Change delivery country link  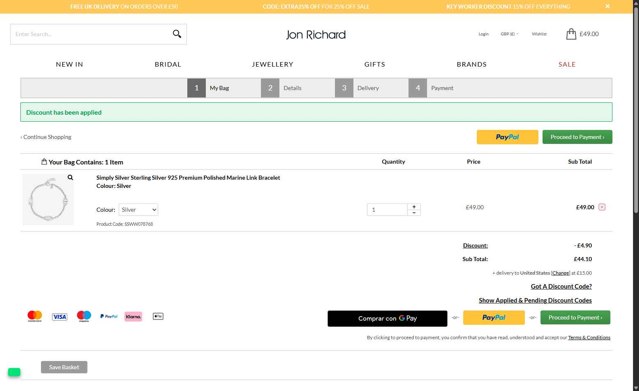point(560,273)
